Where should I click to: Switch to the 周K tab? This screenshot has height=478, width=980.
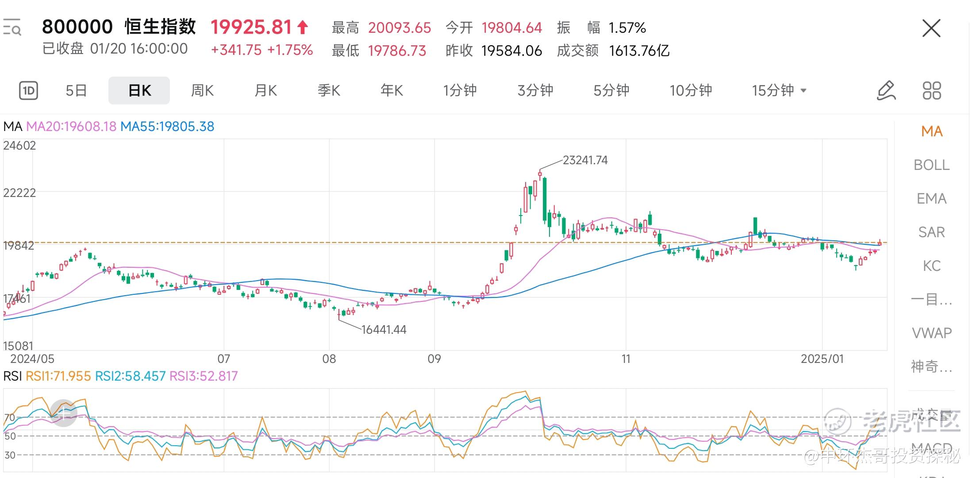pyautogui.click(x=202, y=91)
